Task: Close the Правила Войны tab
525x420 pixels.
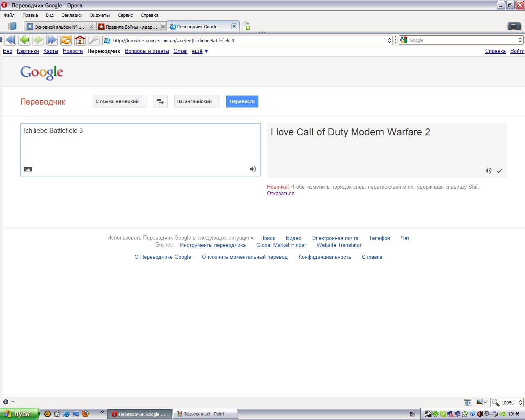Action: pyautogui.click(x=162, y=27)
